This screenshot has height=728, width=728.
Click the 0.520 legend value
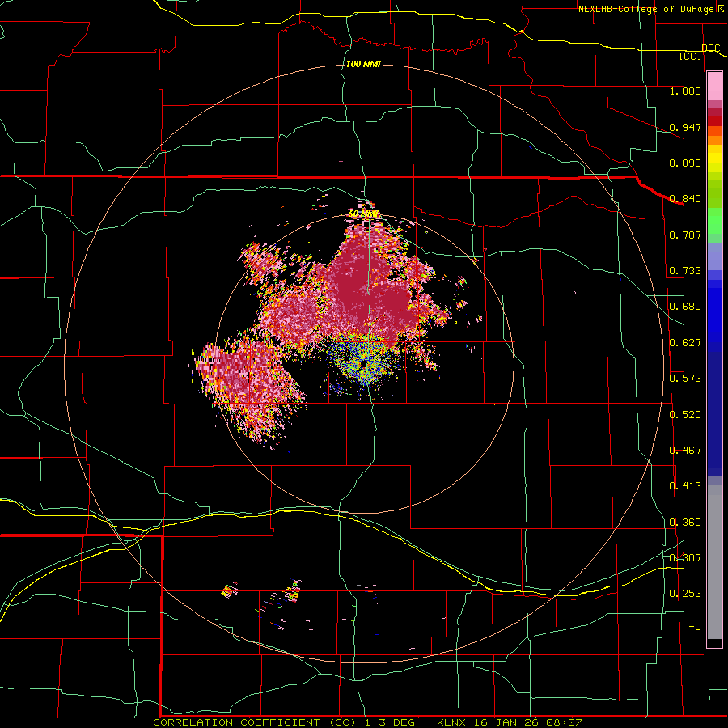point(685,415)
